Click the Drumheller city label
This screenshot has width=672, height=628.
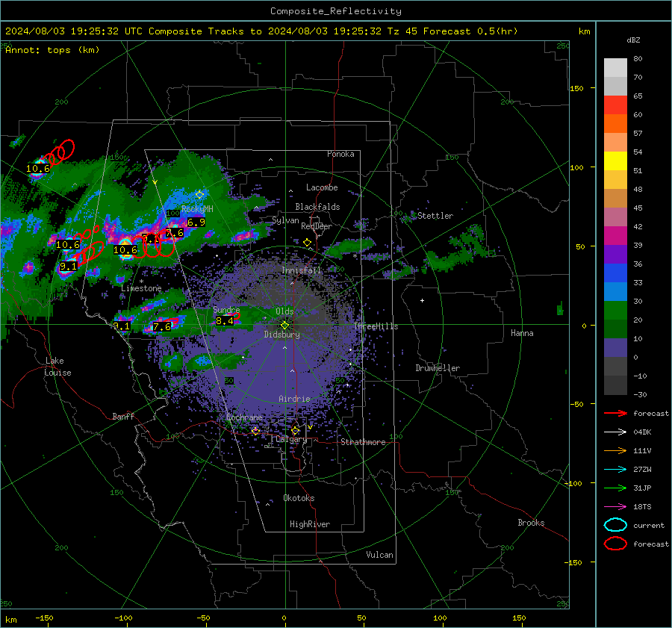(x=438, y=368)
